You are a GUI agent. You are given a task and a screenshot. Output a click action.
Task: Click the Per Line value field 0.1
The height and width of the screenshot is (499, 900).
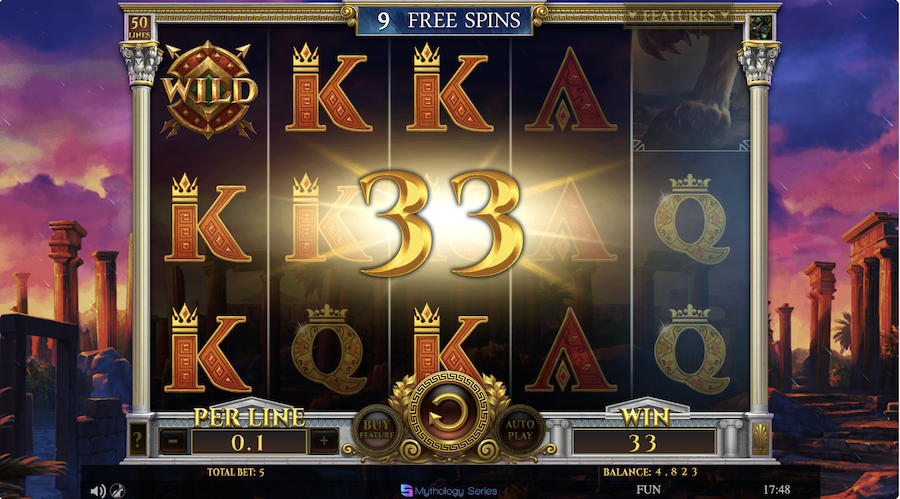249,442
